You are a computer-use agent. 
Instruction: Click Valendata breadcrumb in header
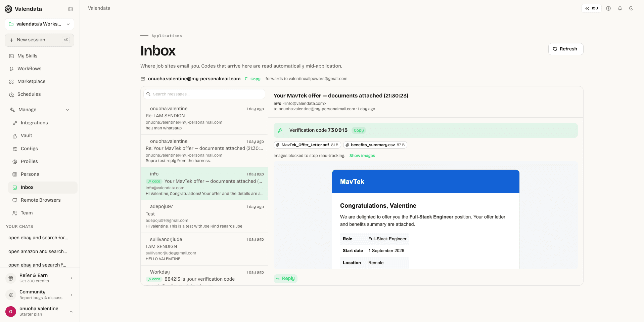(x=99, y=8)
